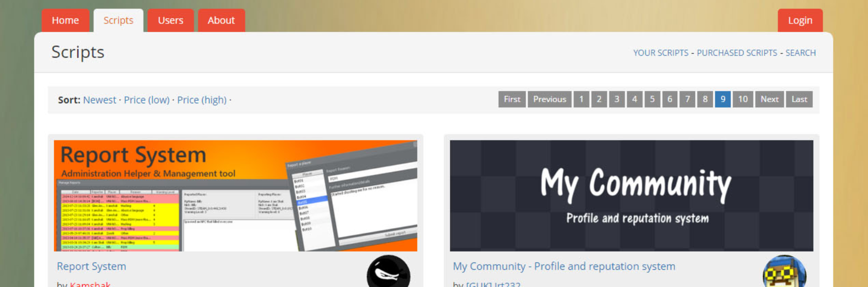Sort by Price (high)
Viewport: 868px width, 287px height.
(x=202, y=100)
